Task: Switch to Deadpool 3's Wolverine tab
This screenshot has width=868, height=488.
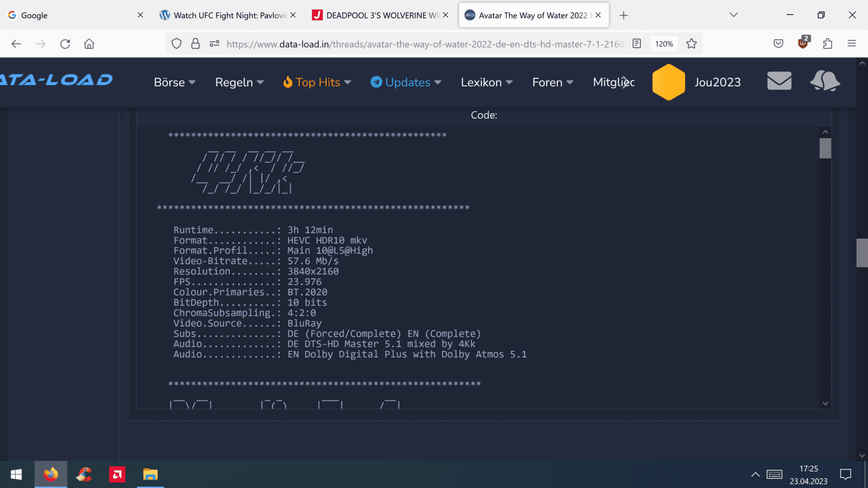Action: (381, 15)
